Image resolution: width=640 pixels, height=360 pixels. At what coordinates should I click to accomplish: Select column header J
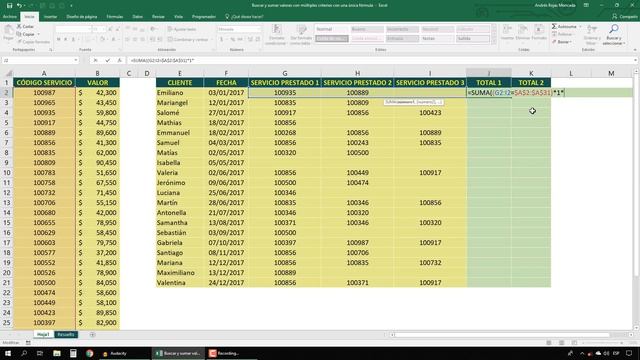(489, 73)
